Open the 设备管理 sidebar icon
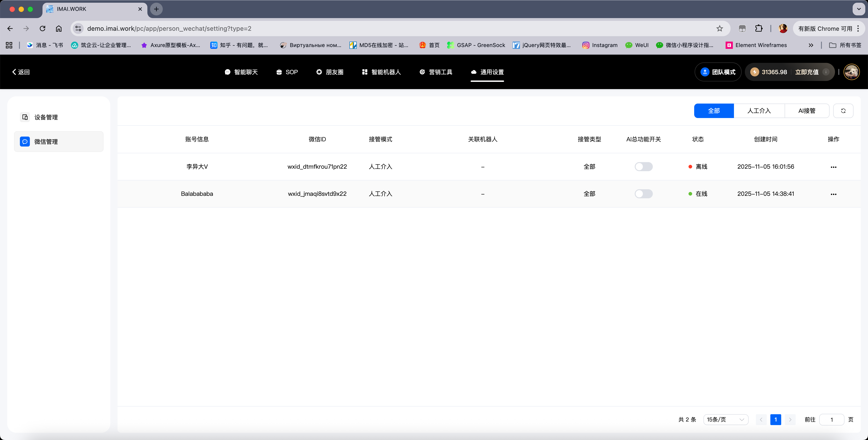Screen dimensions: 868x440 click(25, 117)
